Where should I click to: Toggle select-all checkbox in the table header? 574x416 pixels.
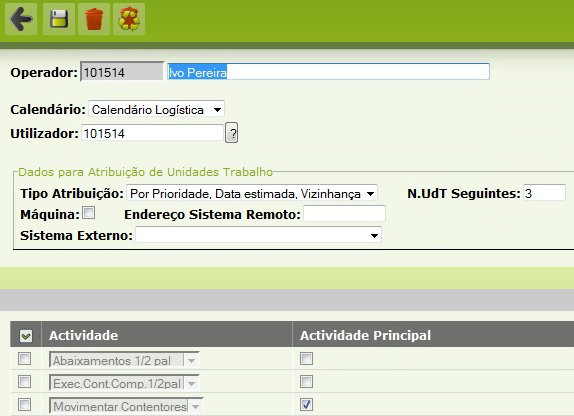pos(26,335)
